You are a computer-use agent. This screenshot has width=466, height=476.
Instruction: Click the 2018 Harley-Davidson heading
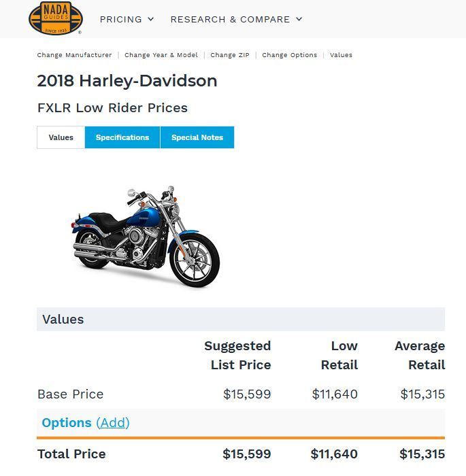coord(127,81)
